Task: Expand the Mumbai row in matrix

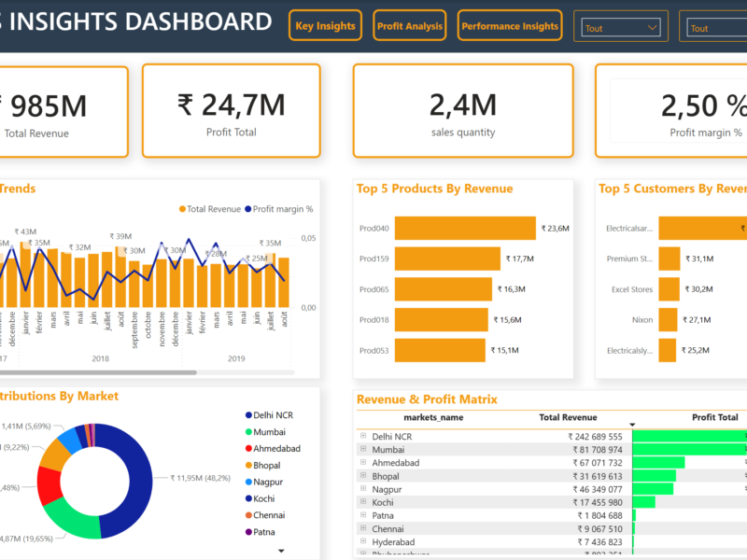Action: pos(362,449)
